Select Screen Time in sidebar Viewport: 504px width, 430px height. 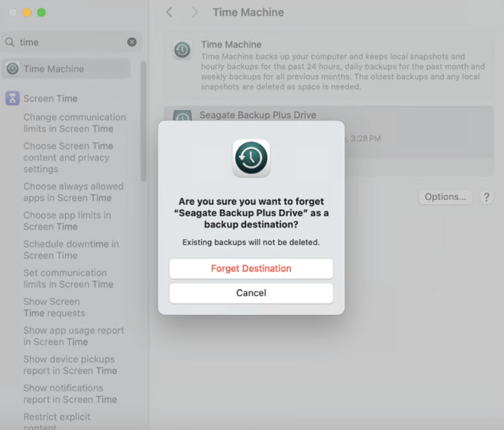(50, 98)
